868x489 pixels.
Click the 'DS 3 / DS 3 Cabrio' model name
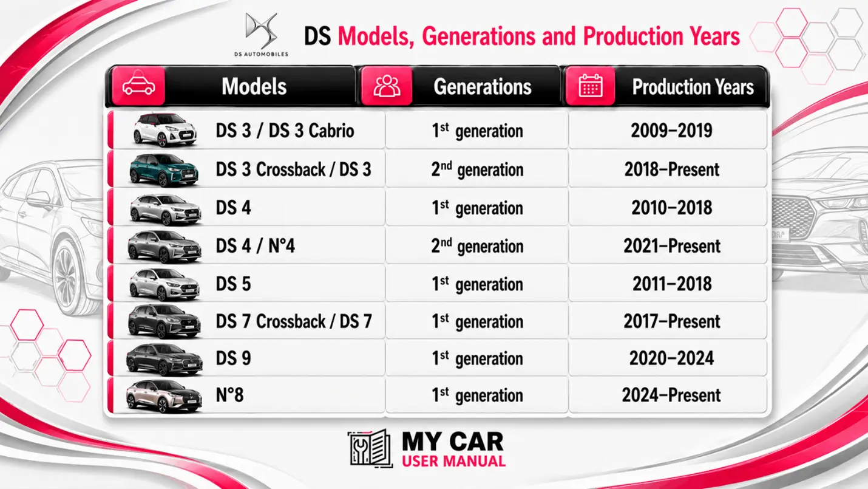point(285,131)
